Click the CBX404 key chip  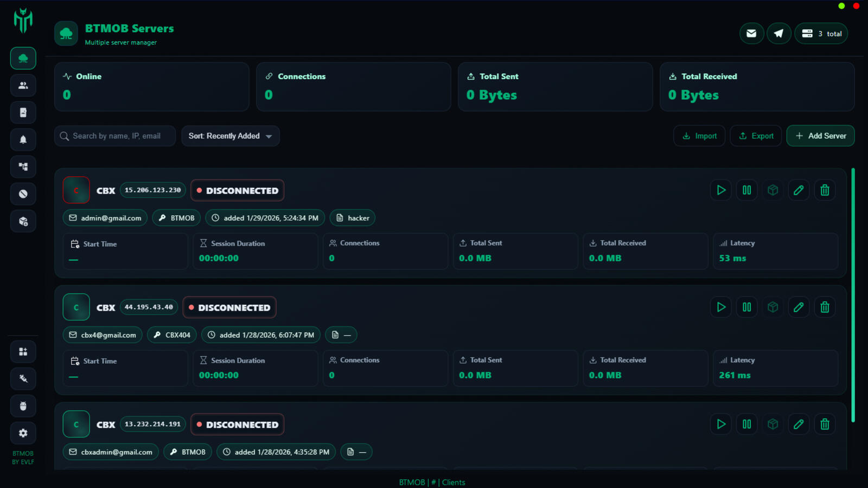click(x=172, y=335)
